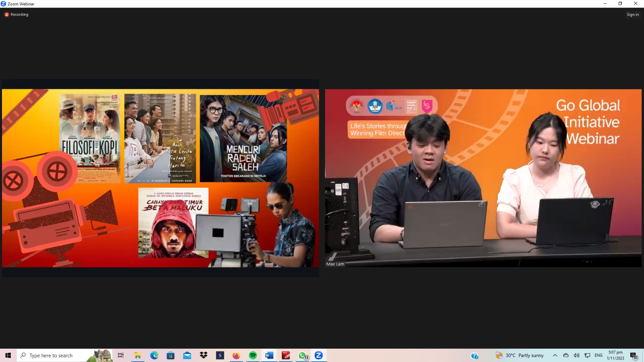This screenshot has height=362, width=644.
Task: Open Microsoft Edge from taskbar
Action: click(x=154, y=355)
